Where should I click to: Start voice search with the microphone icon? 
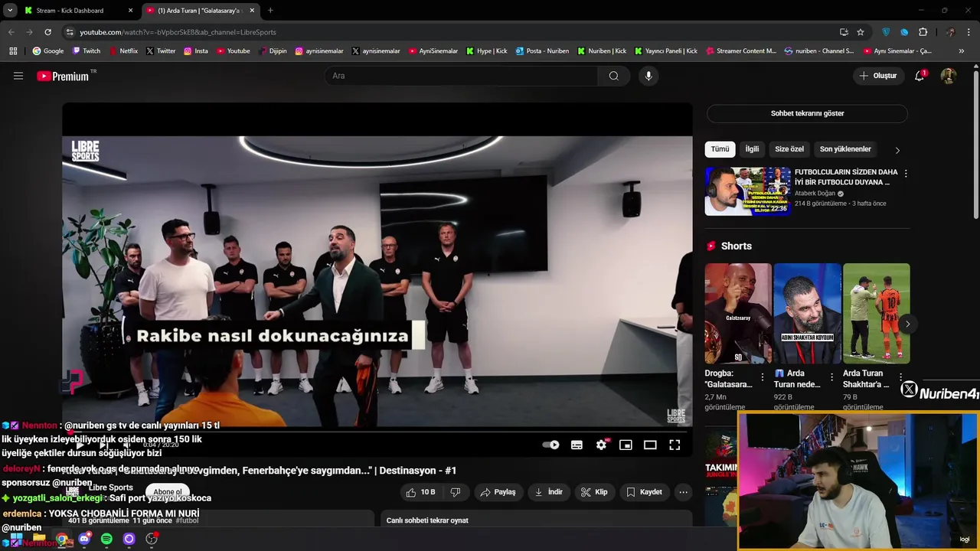pos(648,76)
